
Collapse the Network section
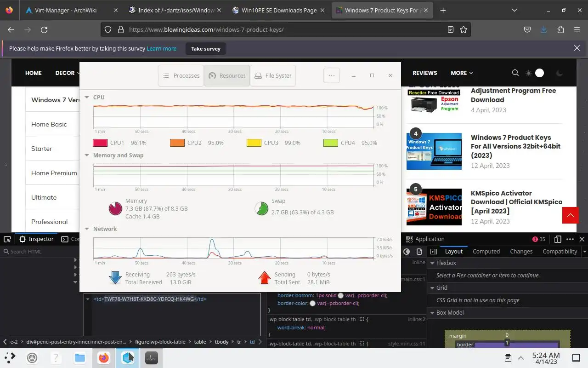pyautogui.click(x=87, y=229)
